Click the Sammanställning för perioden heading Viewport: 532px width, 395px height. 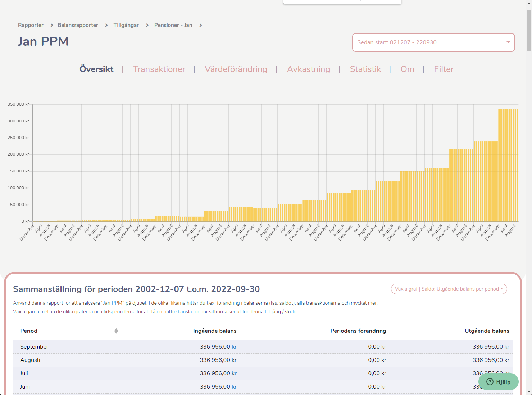coord(136,289)
